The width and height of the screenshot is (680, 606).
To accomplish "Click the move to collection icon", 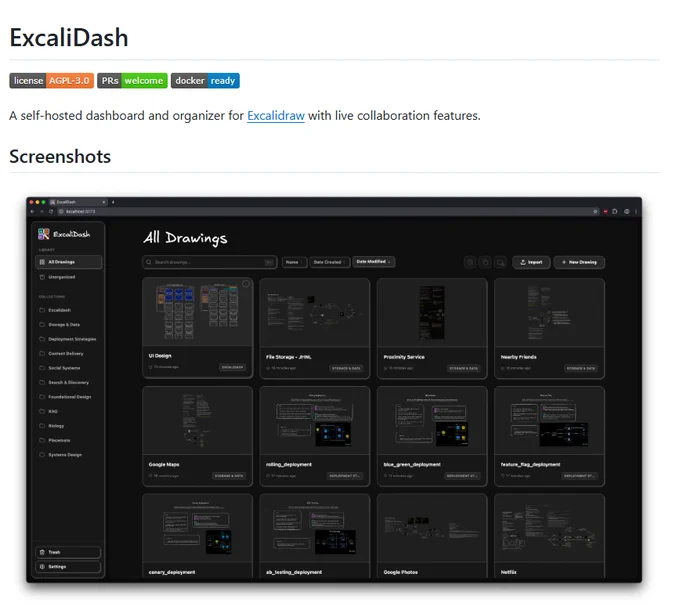I will [500, 262].
